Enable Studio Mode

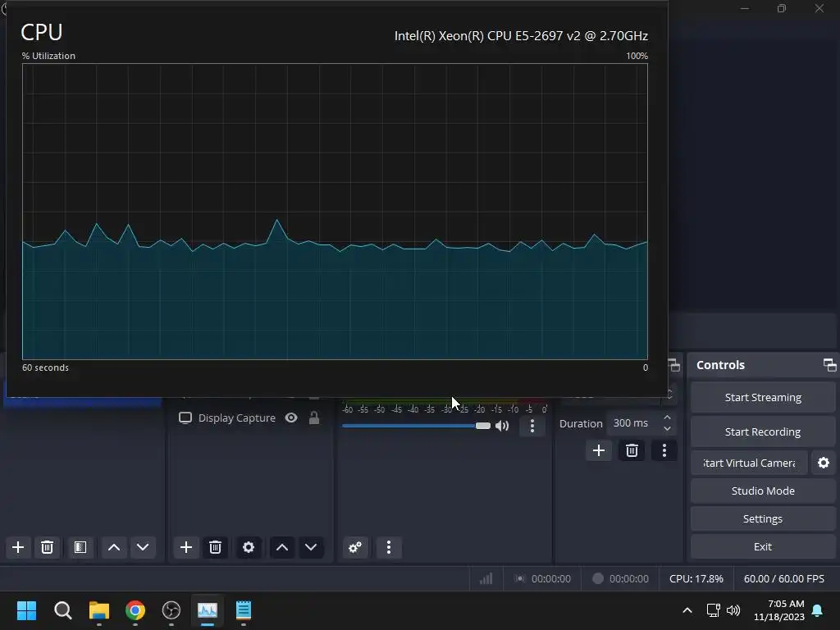click(763, 491)
